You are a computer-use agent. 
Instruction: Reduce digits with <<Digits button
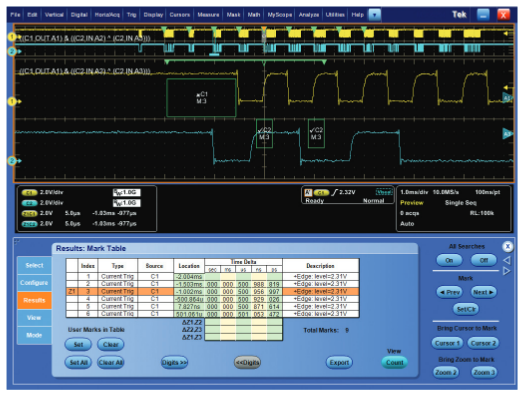click(x=247, y=362)
